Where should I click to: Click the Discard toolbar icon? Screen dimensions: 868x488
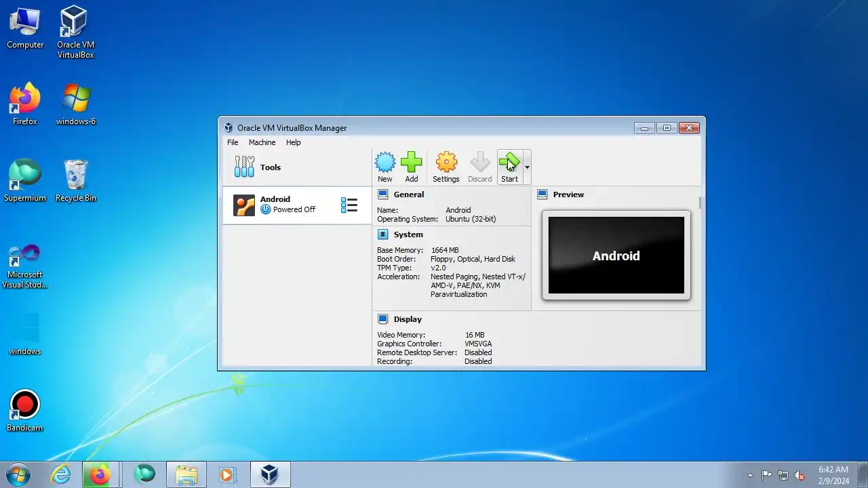coord(479,167)
